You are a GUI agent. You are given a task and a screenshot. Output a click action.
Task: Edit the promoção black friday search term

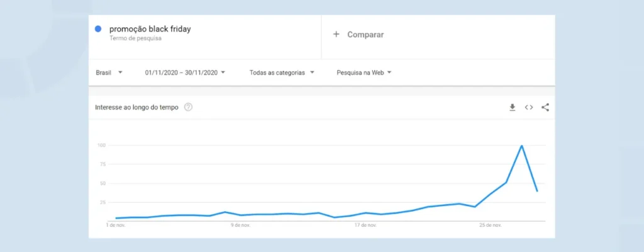(150, 29)
